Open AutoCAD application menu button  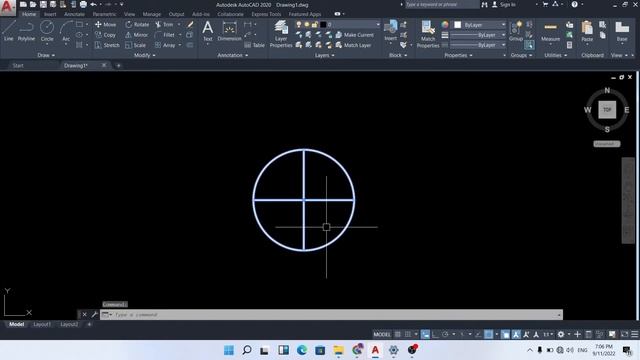point(7,7)
